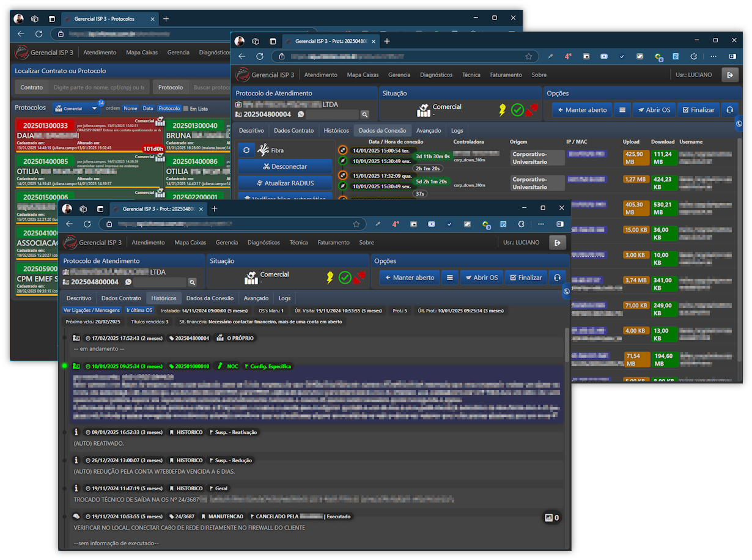752x560 pixels.
Task: Click headset icon in front Históricos window
Action: pyautogui.click(x=557, y=278)
